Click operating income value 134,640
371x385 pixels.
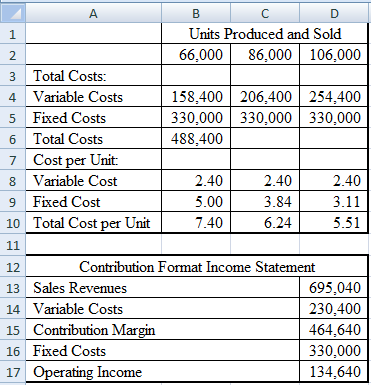(334, 371)
